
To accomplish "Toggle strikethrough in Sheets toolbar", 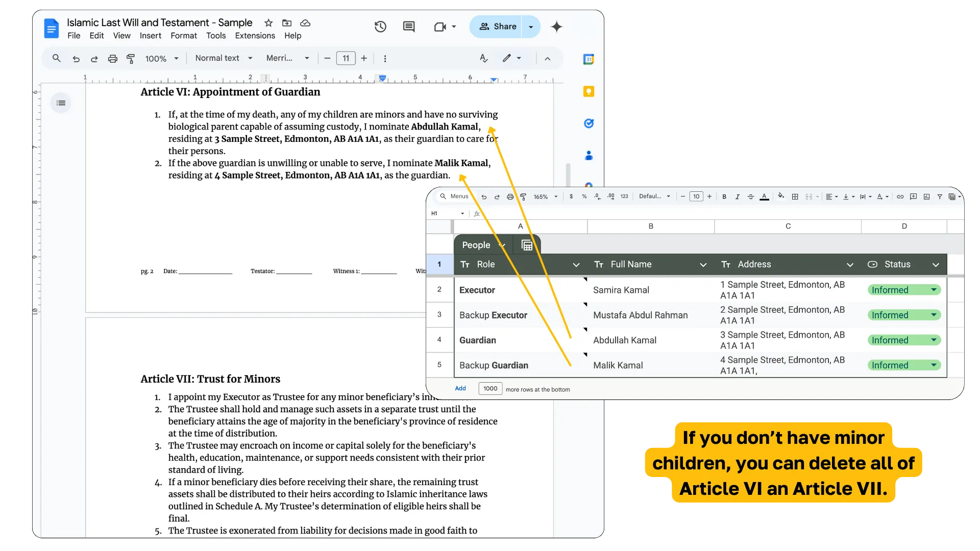I will tap(750, 196).
